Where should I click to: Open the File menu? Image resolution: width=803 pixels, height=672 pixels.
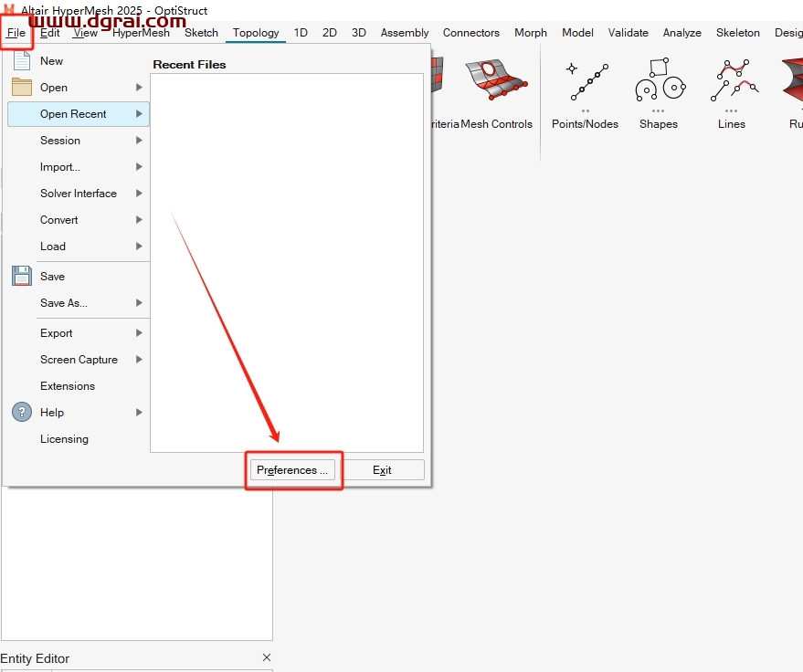point(16,33)
